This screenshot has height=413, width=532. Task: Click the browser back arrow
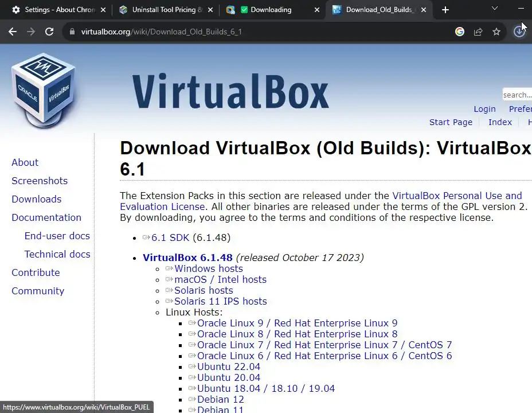click(x=13, y=32)
